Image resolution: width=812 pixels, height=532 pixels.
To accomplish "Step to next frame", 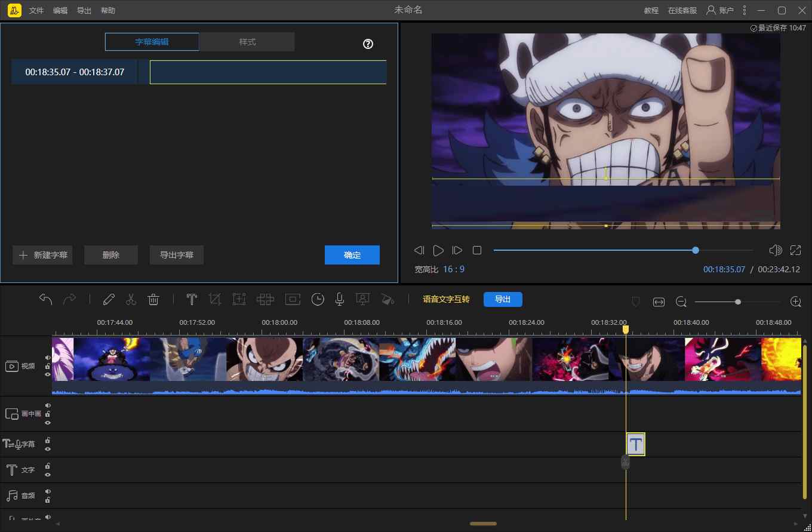I will pos(457,250).
